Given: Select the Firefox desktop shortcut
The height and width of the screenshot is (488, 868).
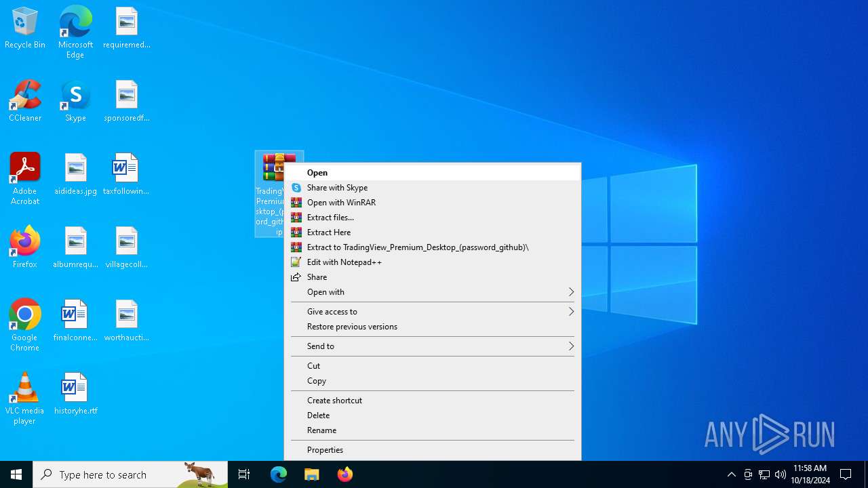Looking at the screenshot, I should pos(25,248).
